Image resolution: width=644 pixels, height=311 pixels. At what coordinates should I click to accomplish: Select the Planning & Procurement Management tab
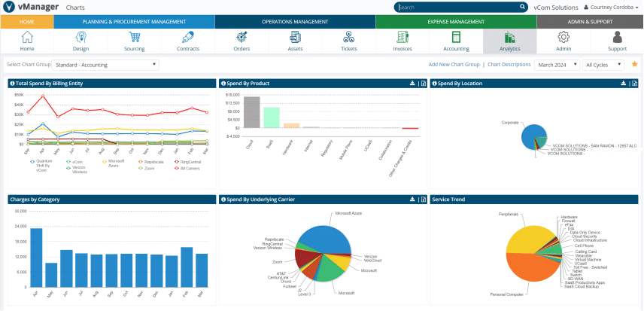[x=134, y=22]
